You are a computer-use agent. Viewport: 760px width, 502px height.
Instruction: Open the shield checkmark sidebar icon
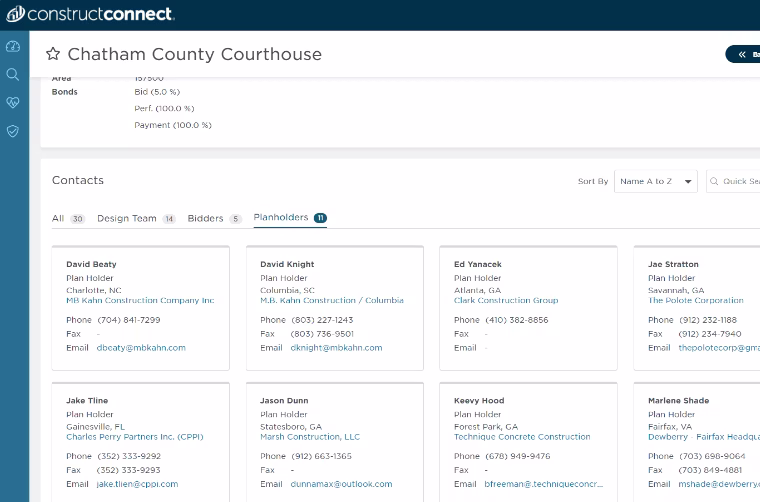13,131
